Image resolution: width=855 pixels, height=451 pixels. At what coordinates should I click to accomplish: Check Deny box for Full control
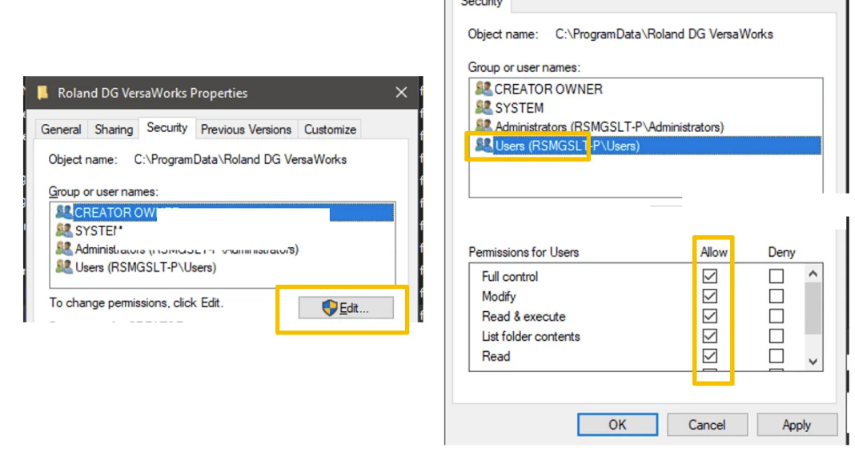pos(776,276)
